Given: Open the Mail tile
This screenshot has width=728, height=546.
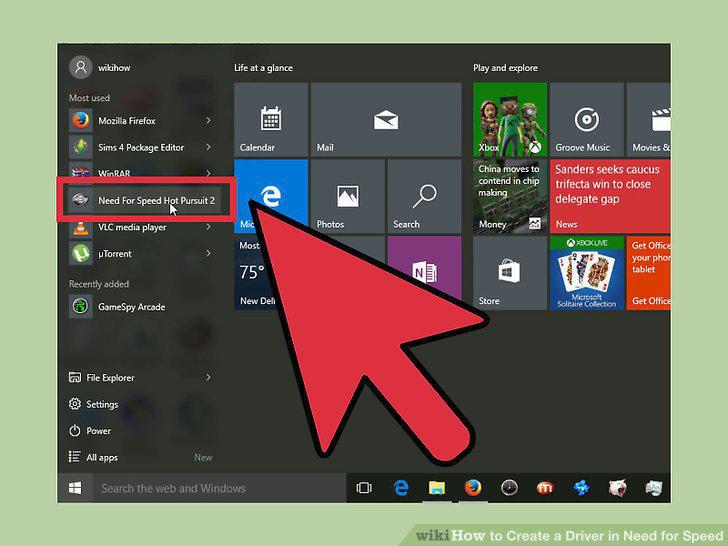Looking at the screenshot, I should 386,119.
